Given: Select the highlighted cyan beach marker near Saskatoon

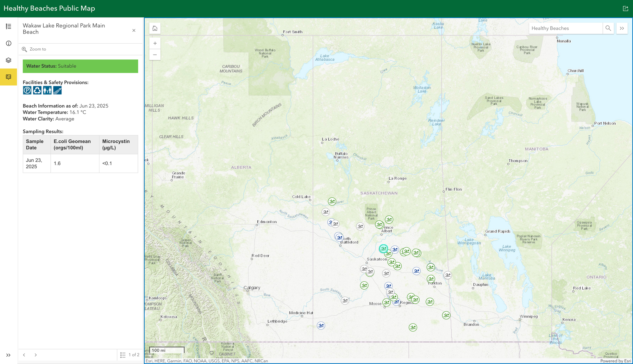Looking at the screenshot, I should tap(383, 249).
